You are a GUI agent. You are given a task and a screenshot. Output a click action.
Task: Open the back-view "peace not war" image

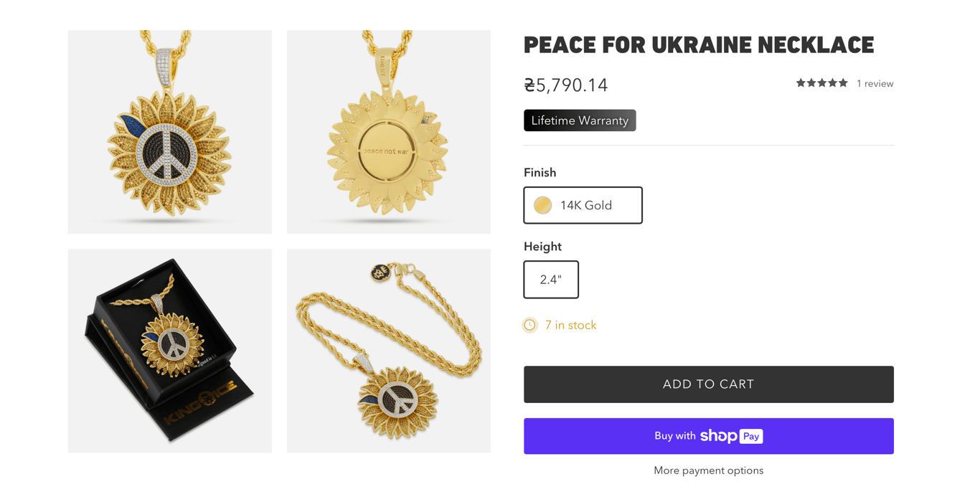(389, 132)
